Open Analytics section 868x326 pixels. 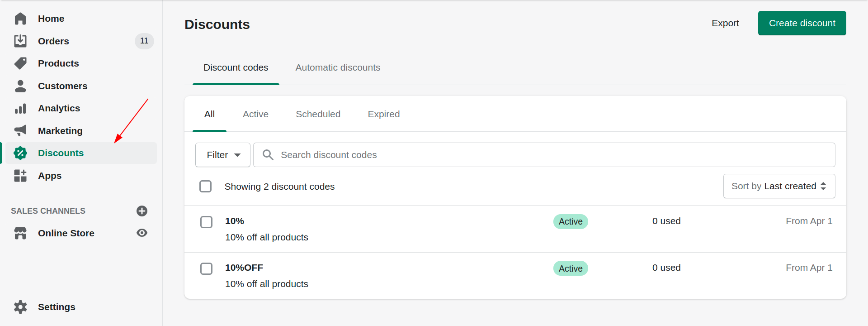click(59, 108)
